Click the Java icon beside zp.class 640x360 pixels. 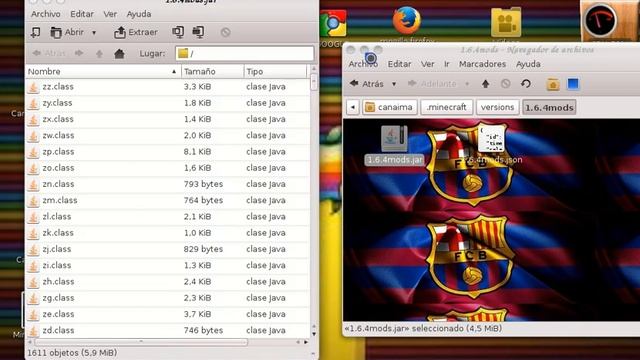pyautogui.click(x=33, y=152)
